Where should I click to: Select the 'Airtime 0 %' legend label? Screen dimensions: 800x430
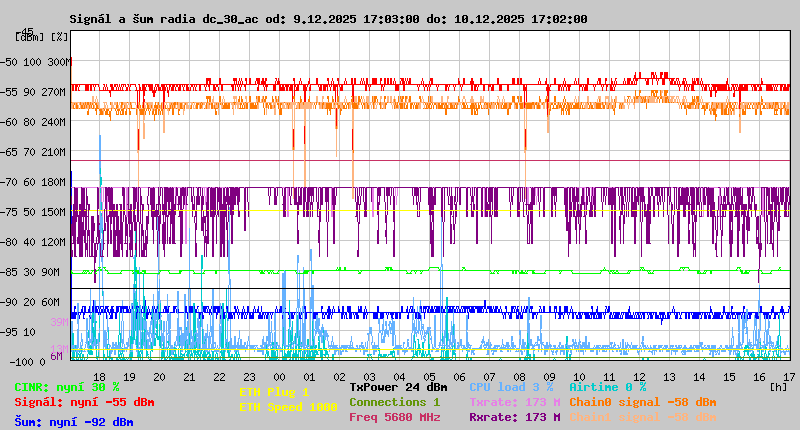(607, 386)
